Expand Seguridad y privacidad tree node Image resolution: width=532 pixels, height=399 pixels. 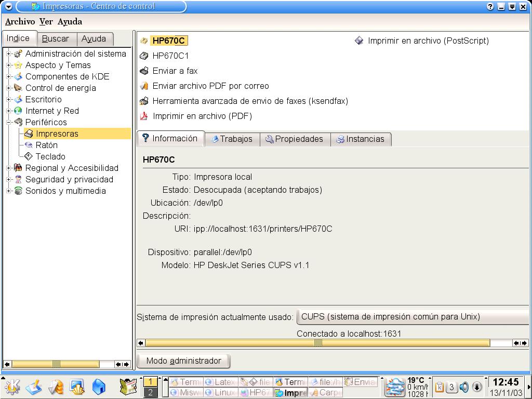pyautogui.click(x=9, y=179)
